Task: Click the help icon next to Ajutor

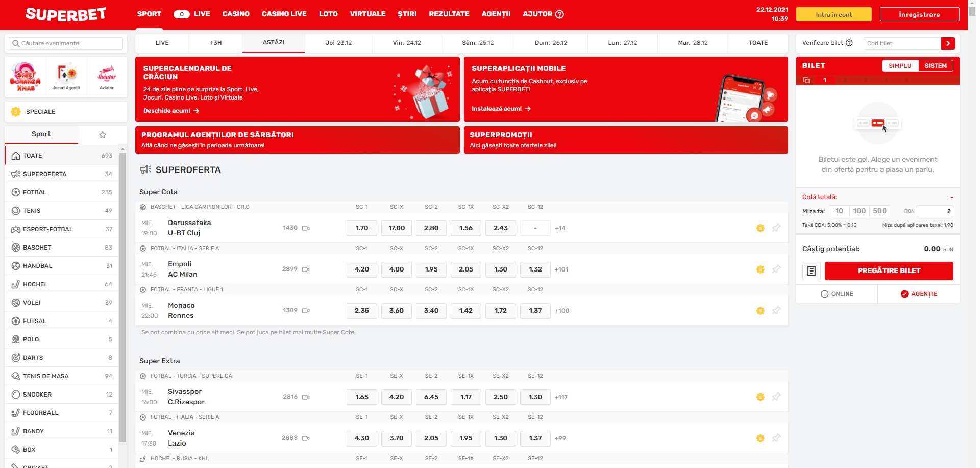Action: tap(559, 14)
